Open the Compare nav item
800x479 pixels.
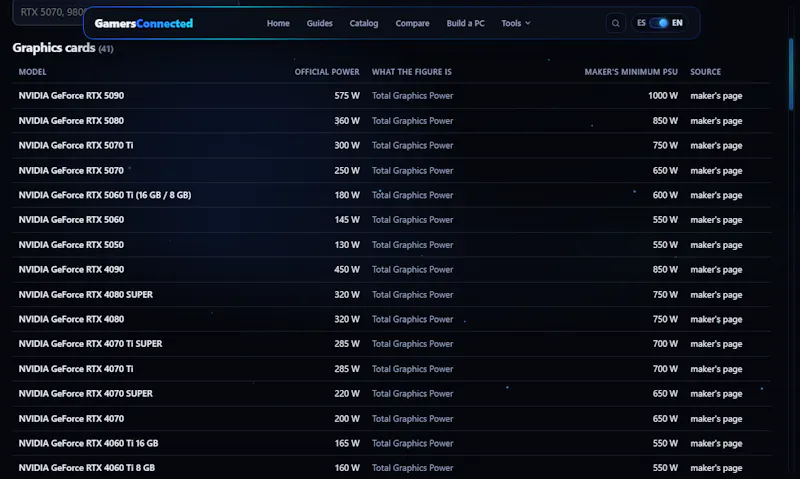click(x=412, y=23)
